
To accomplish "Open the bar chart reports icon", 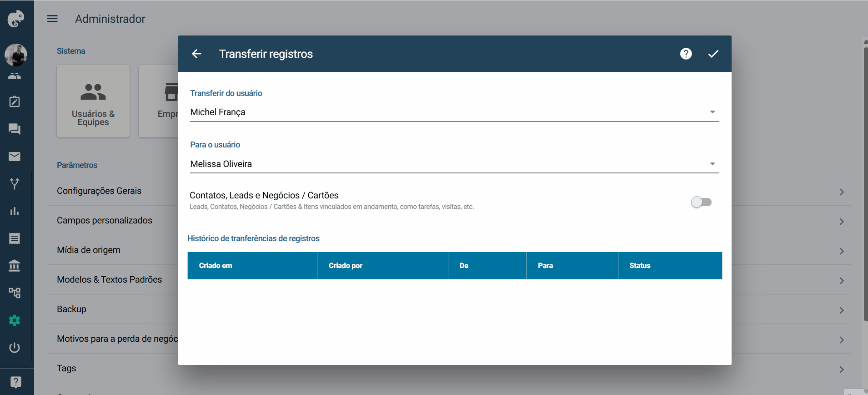I will click(x=15, y=211).
